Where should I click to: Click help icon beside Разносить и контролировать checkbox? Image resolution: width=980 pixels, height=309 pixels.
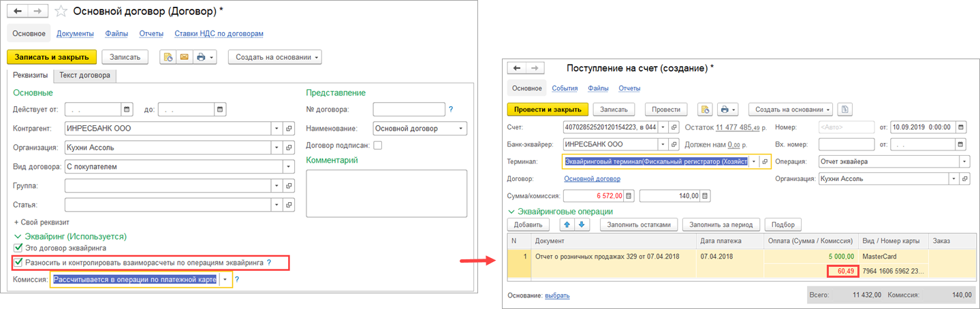point(269,262)
